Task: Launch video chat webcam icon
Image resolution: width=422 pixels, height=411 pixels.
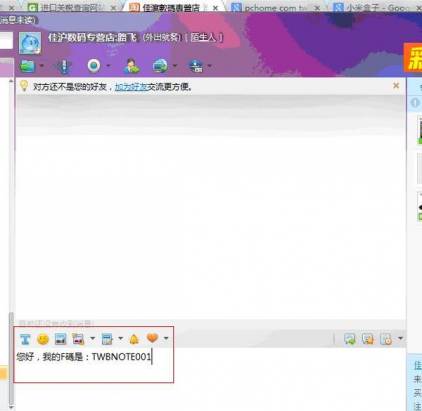Action: click(x=94, y=66)
